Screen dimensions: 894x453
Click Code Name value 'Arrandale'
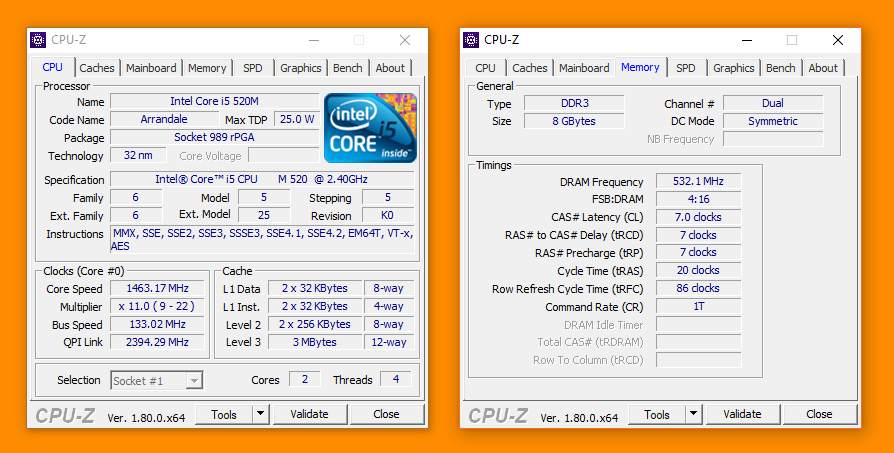pyautogui.click(x=164, y=119)
